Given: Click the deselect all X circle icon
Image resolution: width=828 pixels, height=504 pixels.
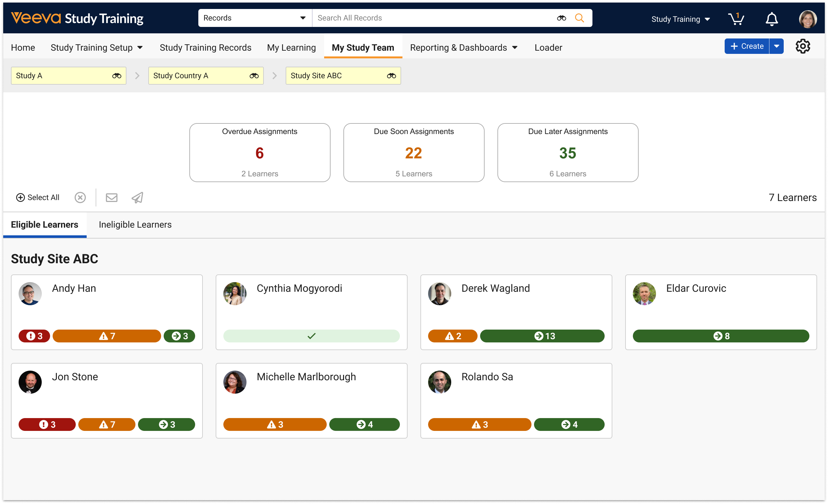Looking at the screenshot, I should (80, 197).
